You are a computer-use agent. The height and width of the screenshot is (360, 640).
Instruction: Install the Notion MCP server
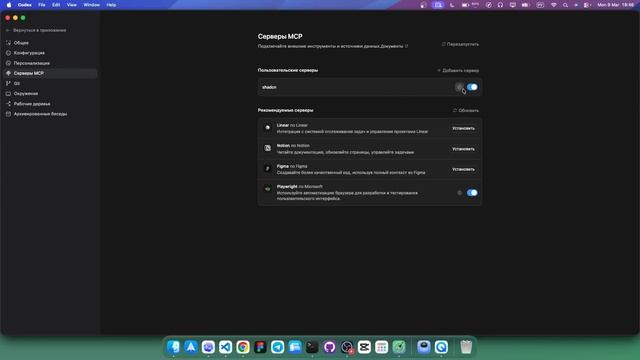[x=463, y=149]
